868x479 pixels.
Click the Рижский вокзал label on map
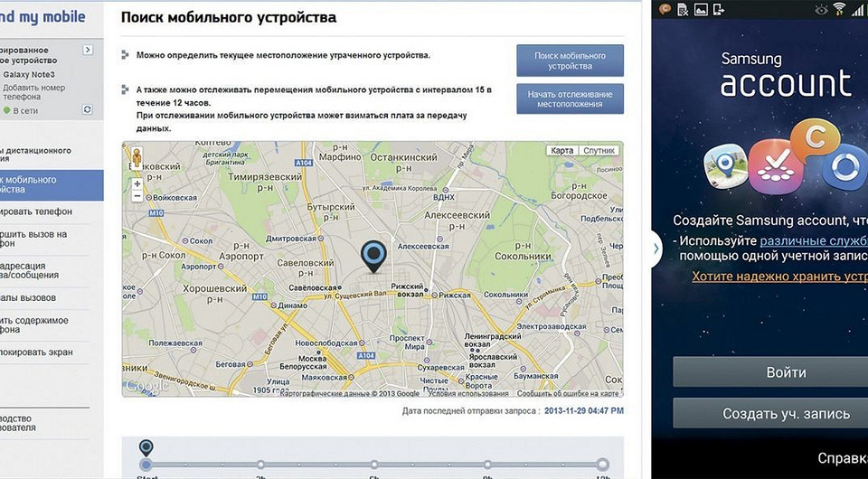click(x=407, y=290)
